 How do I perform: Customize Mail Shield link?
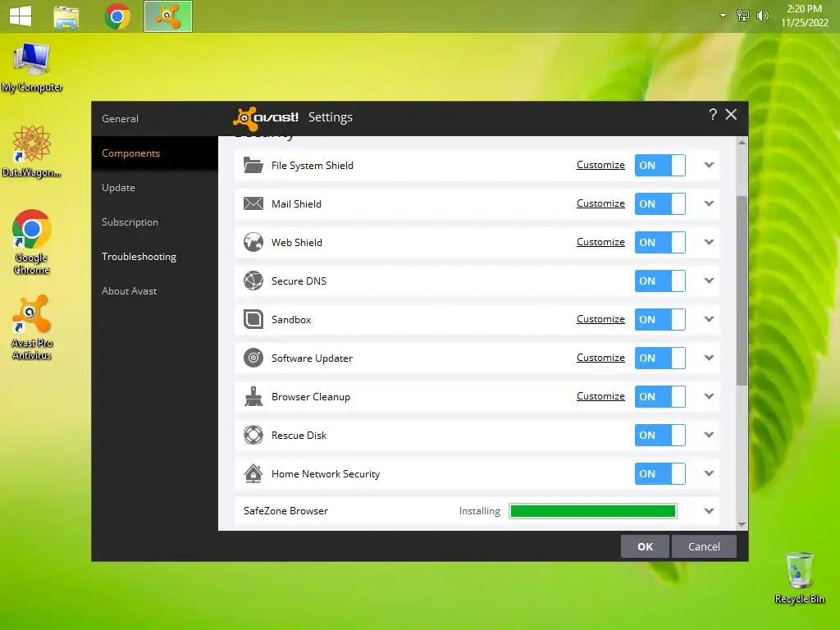pyautogui.click(x=600, y=203)
